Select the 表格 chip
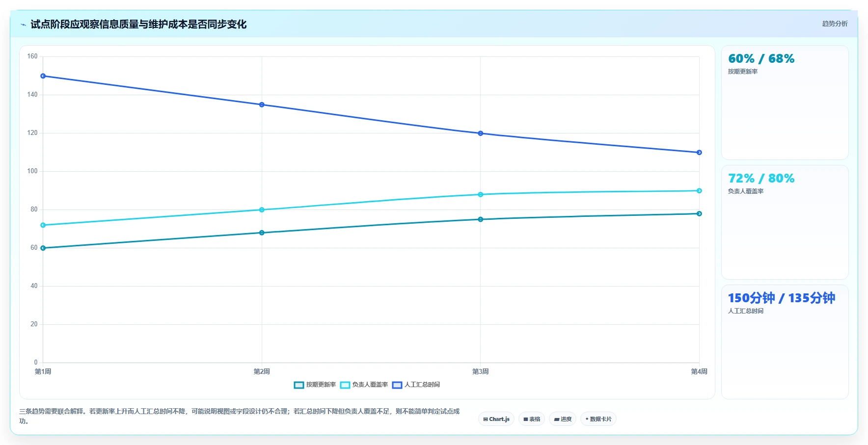 coord(532,419)
